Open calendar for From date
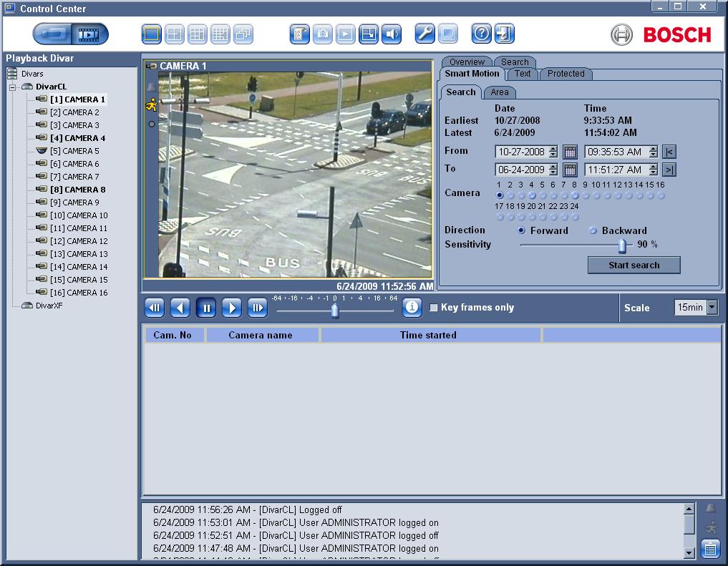The width and height of the screenshot is (728, 566). [x=570, y=152]
